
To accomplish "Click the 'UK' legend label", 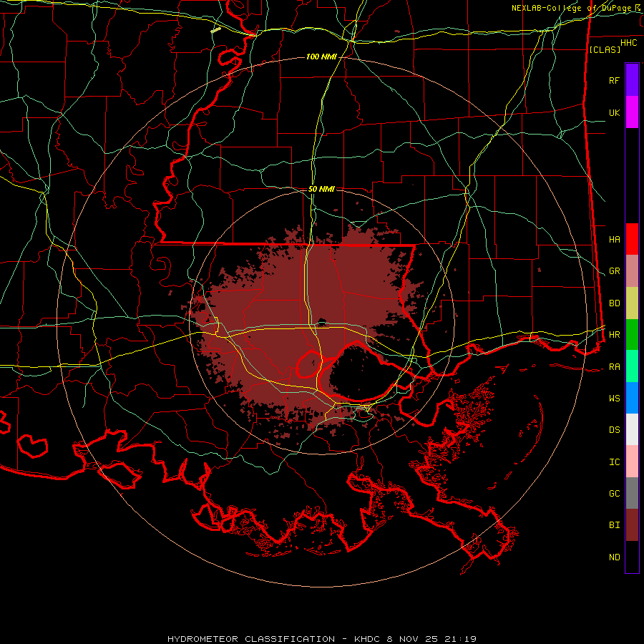I will [x=614, y=112].
